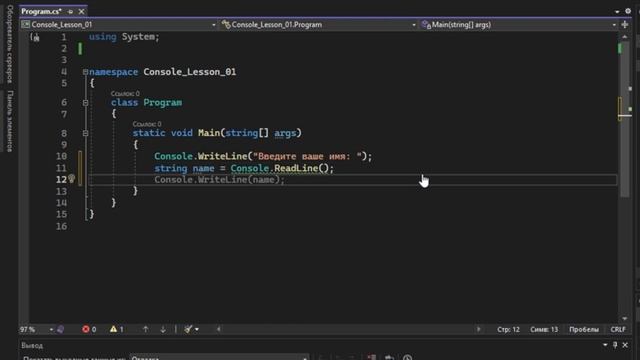Pin the Вывод output panel
This screenshot has width=640, height=360.
coord(615,345)
